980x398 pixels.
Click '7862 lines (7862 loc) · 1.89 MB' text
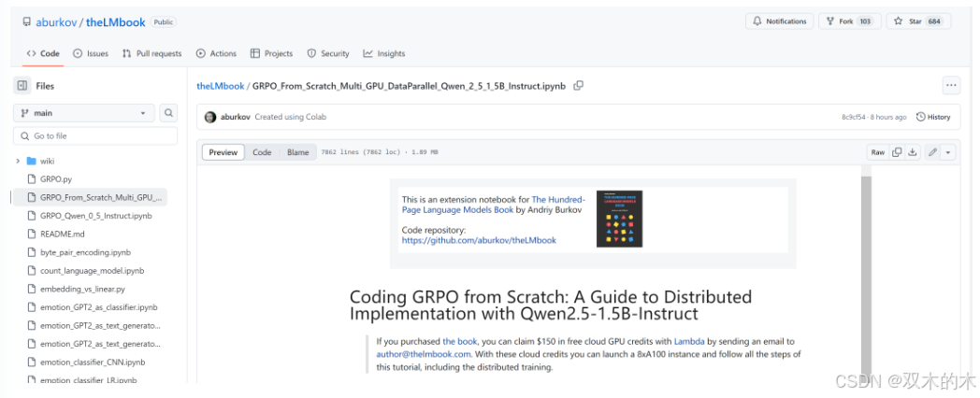(x=380, y=152)
